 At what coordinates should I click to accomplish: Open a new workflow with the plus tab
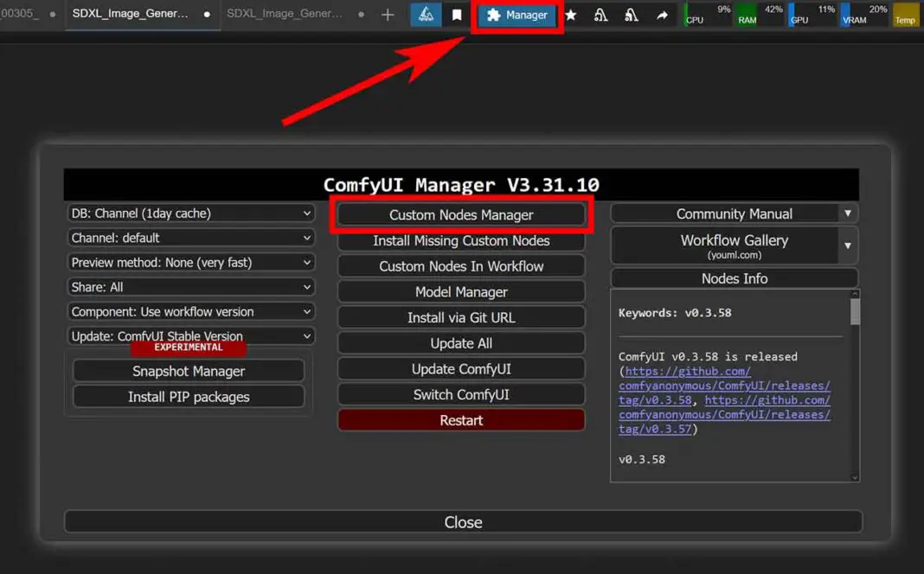(x=387, y=14)
